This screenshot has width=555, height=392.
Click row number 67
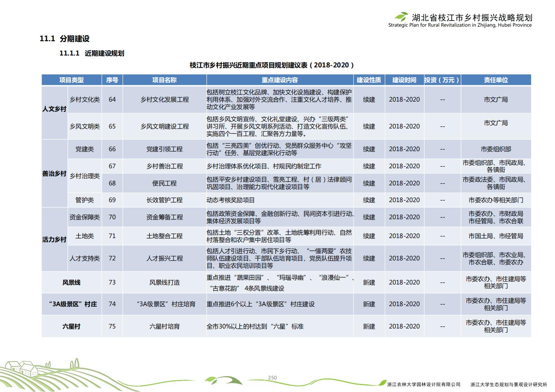[112, 166]
